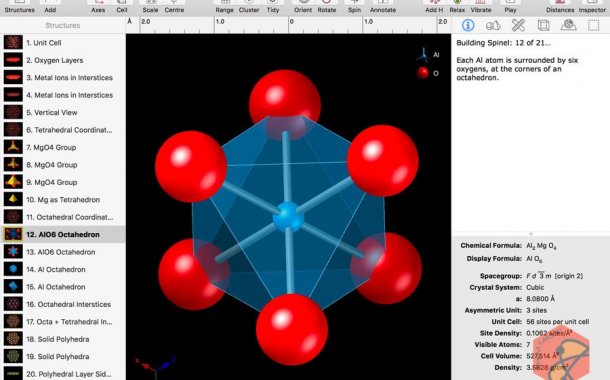This screenshot has height=380, width=610.
Task: Select '10. Mg as Tetrahedron' structure
Action: click(63, 200)
